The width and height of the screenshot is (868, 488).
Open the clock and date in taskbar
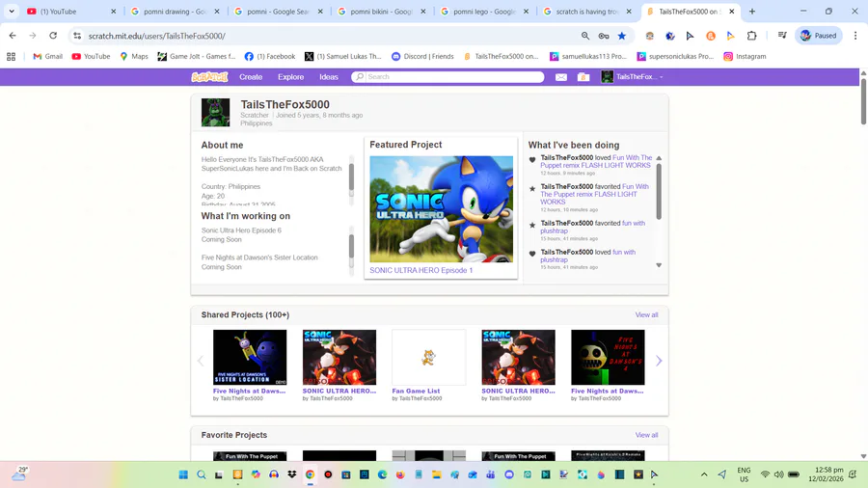pyautogui.click(x=826, y=474)
